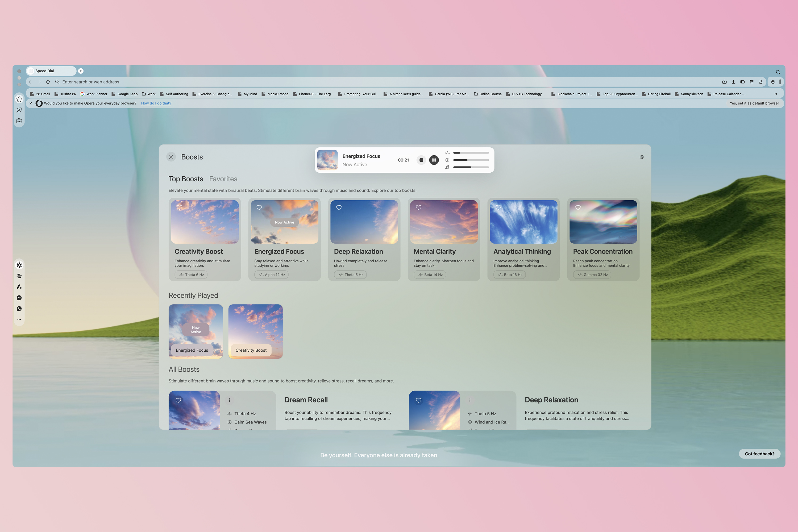Click How do I do that? link
798x532 pixels.
pos(156,103)
